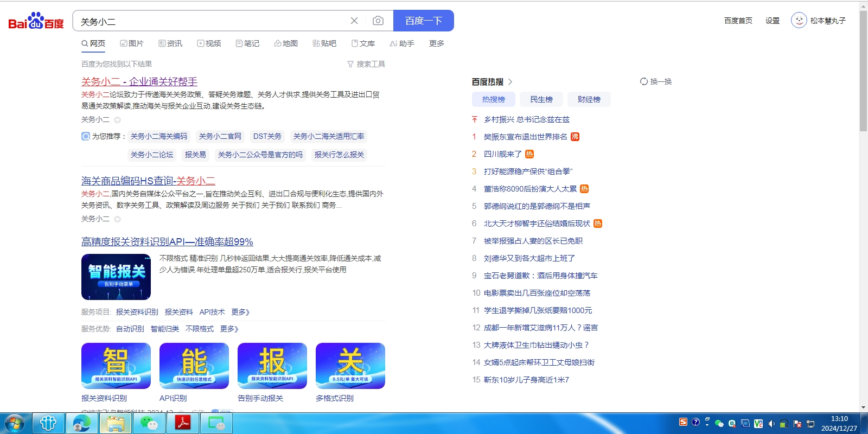Open result 海关商品编码HS查询-关务小二
Image resolution: width=868 pixels, height=434 pixels.
point(148,181)
